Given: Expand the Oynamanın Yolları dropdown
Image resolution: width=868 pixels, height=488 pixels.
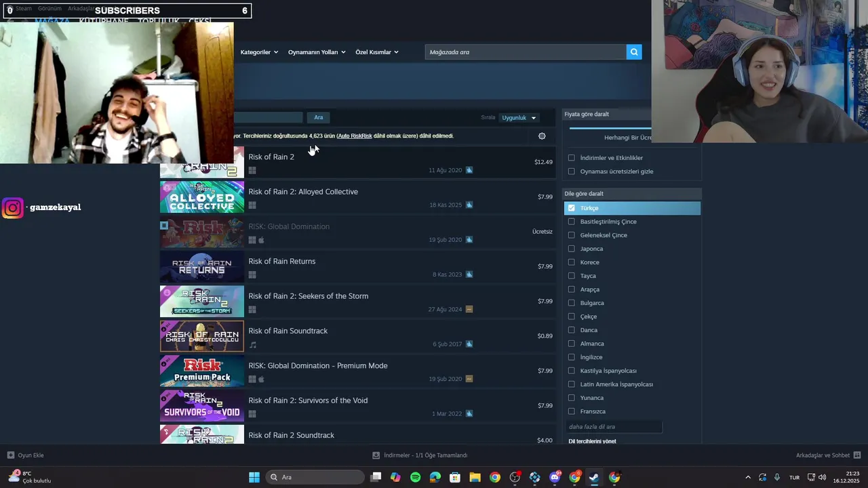Looking at the screenshot, I should (317, 52).
